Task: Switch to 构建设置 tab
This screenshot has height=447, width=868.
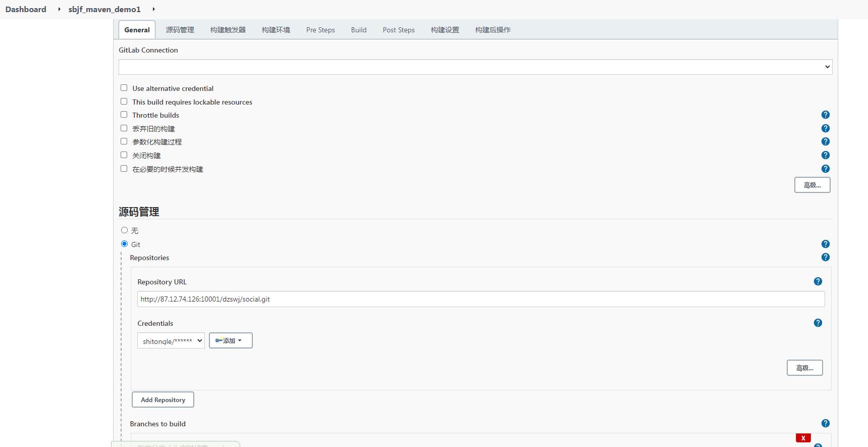Action: (445, 30)
